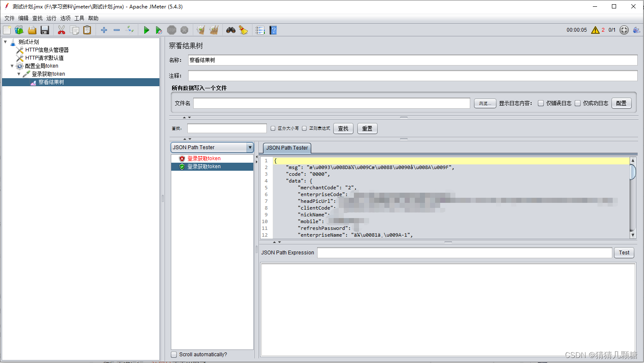
Task: Open the JSON Path Tester renderer dropdown
Action: pos(250,147)
